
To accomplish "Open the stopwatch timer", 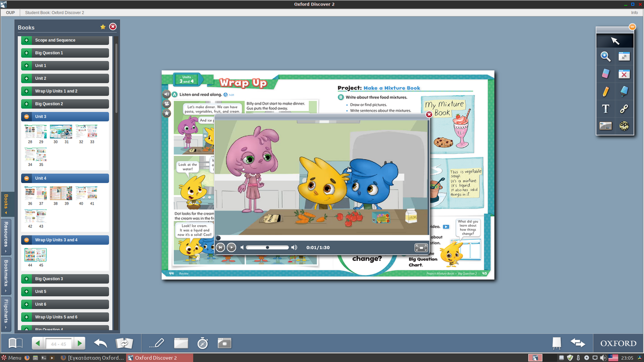I will 203,343.
